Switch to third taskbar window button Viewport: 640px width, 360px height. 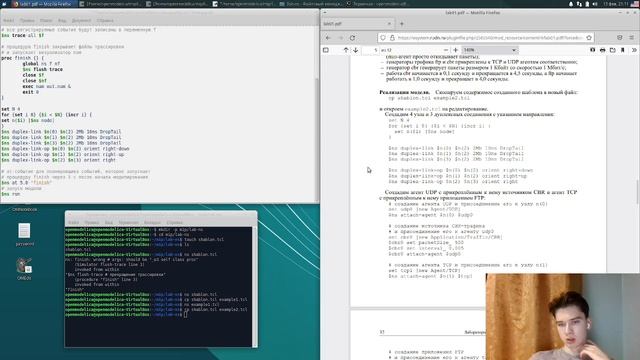176,4
